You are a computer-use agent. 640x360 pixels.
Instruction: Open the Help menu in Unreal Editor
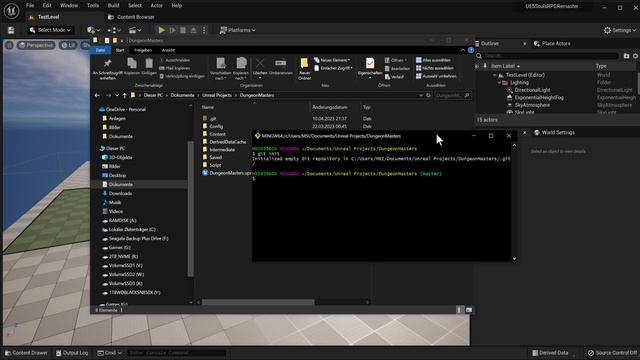coord(176,6)
